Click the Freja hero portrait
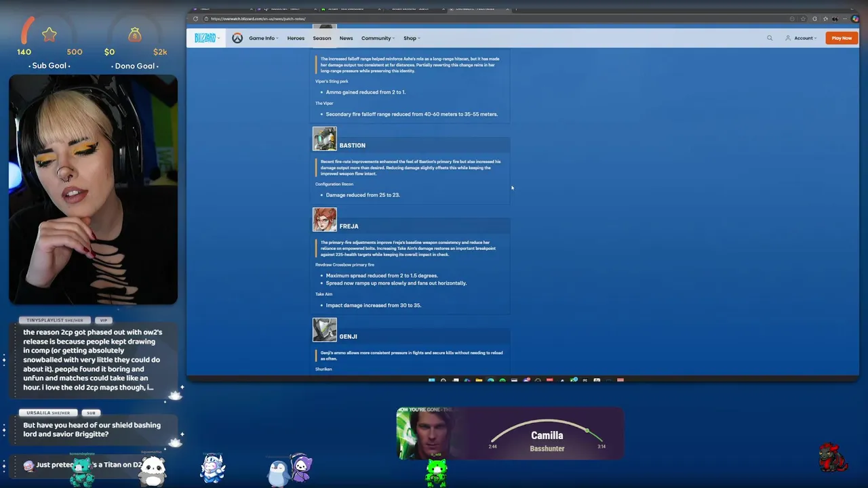The width and height of the screenshot is (868, 488). coord(324,220)
